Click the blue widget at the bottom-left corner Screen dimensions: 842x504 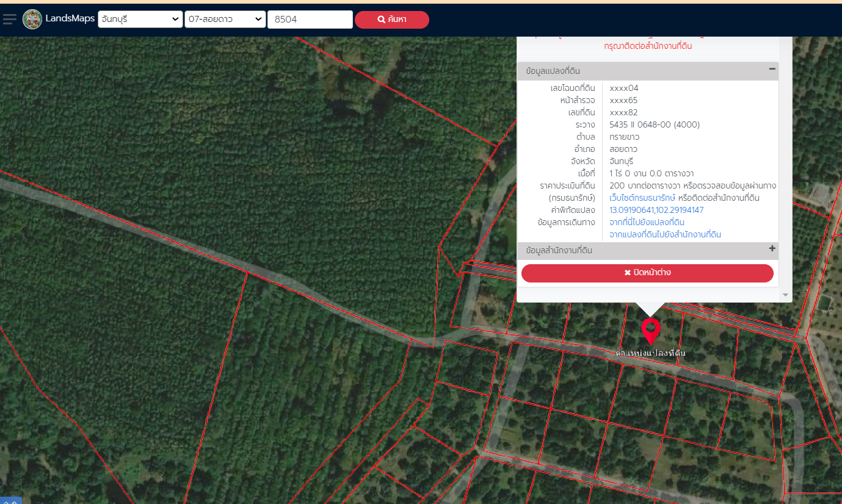click(x=10, y=500)
